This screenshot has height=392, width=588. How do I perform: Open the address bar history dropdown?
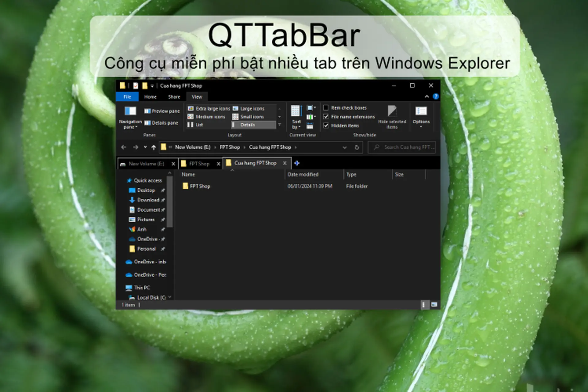[344, 147]
